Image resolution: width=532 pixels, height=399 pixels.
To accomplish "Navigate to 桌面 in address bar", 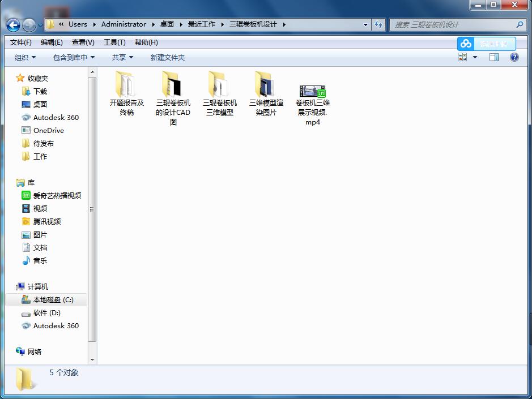I will tap(167, 24).
